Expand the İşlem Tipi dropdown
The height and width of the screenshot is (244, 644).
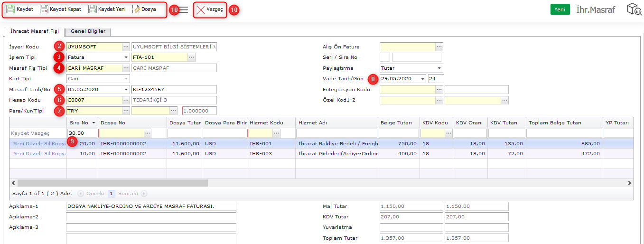126,57
